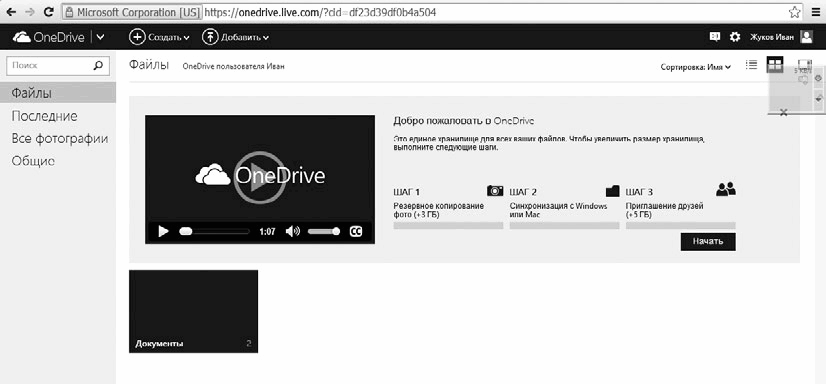This screenshot has width=826, height=384.
Task: Click the people icon for ШАГ 3
Action: tap(726, 189)
